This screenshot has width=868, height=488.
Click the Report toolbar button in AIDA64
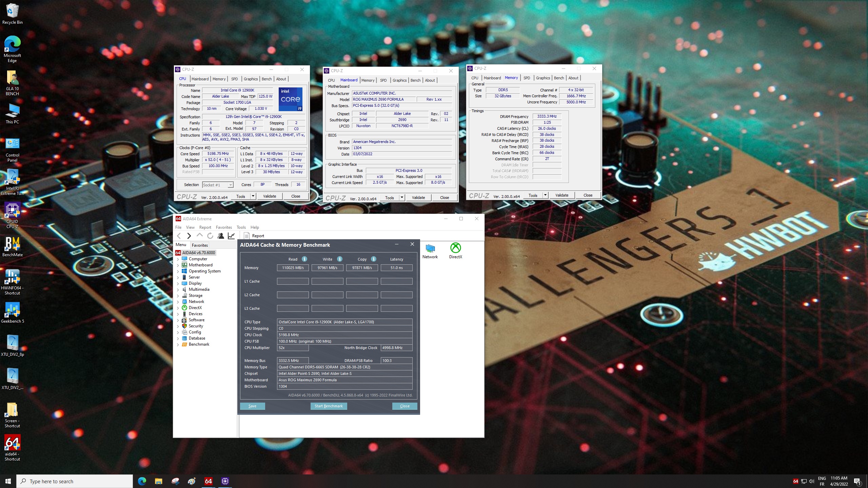point(254,236)
